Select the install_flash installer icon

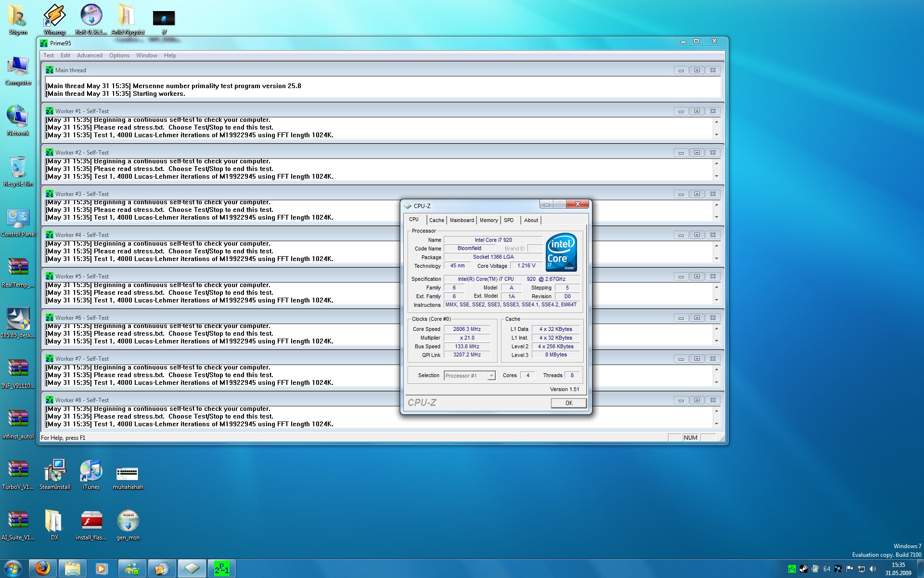(x=91, y=525)
